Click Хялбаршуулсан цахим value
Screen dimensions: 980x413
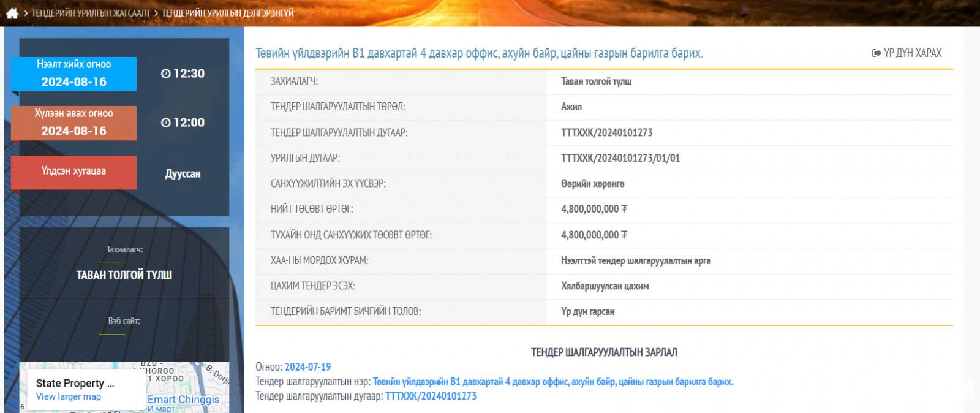[605, 286]
